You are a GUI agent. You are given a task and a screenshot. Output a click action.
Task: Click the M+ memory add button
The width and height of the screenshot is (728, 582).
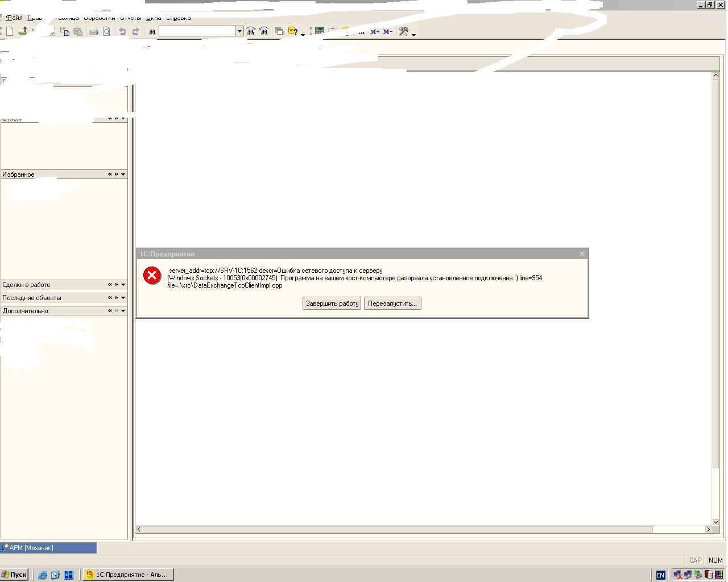(x=374, y=32)
